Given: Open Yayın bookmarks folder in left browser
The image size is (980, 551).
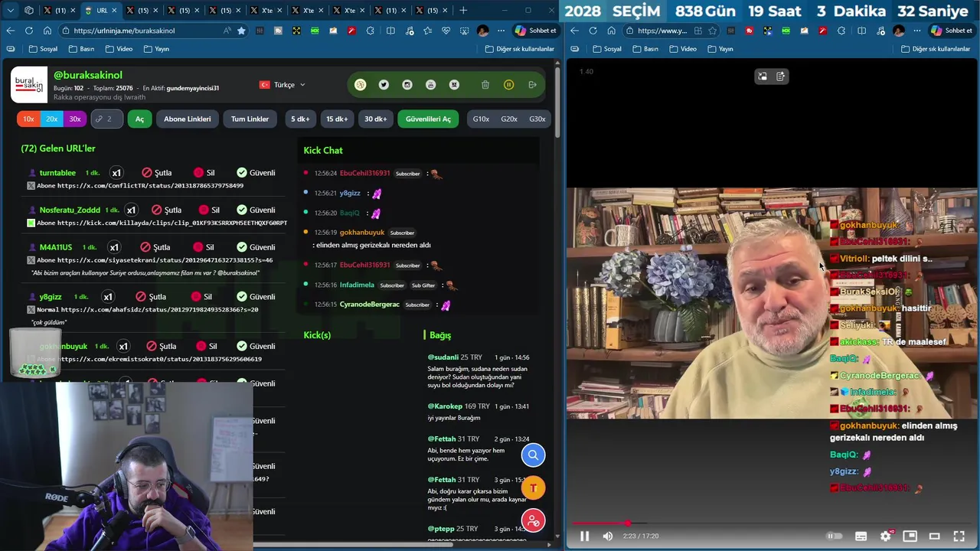Looking at the screenshot, I should [156, 49].
